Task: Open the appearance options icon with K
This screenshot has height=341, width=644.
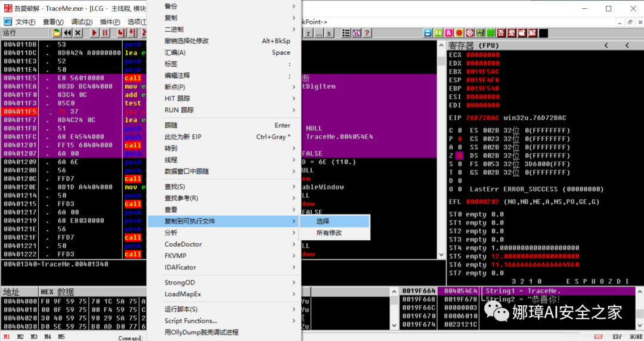Action: coord(357,33)
